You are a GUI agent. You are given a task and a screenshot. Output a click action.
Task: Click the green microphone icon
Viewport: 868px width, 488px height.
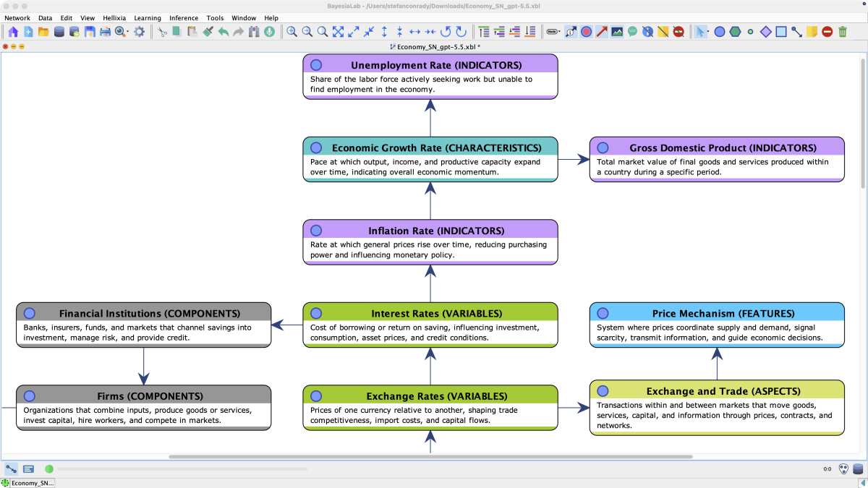[x=269, y=32]
